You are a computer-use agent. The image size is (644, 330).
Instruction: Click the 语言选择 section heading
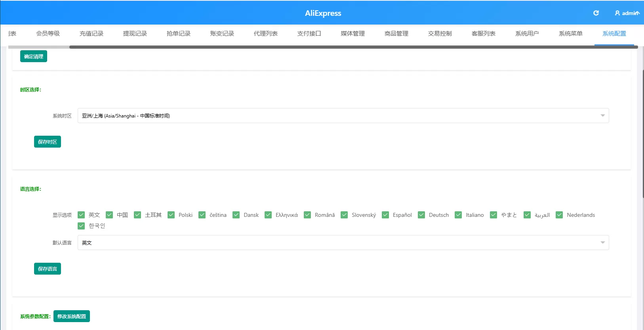pyautogui.click(x=30, y=189)
